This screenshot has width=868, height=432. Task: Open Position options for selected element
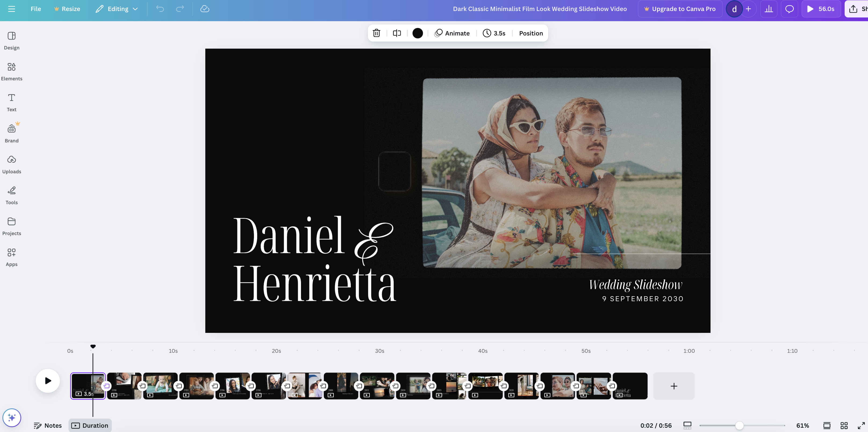531,33
